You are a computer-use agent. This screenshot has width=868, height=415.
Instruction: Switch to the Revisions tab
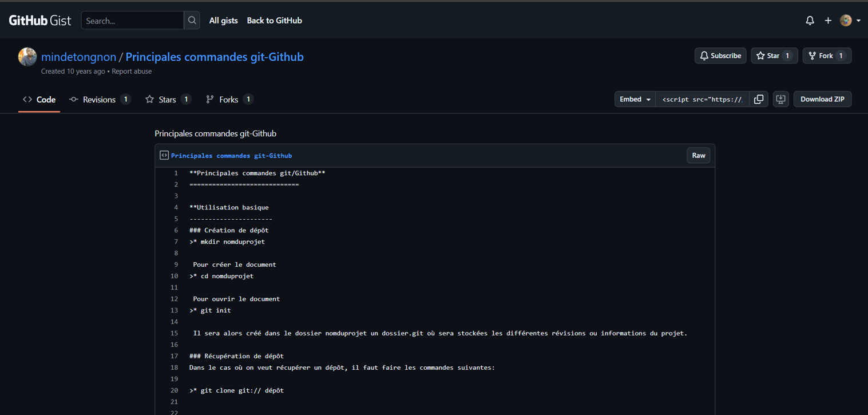point(100,100)
